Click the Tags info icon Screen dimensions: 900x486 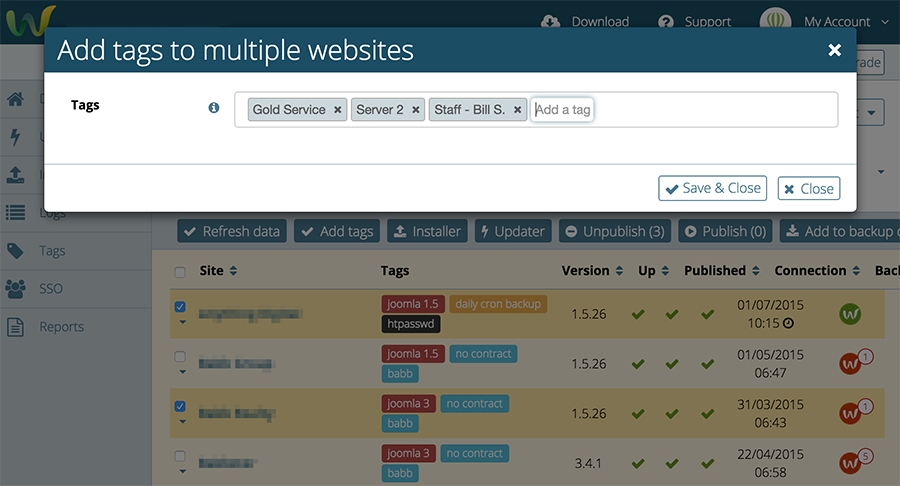point(214,107)
